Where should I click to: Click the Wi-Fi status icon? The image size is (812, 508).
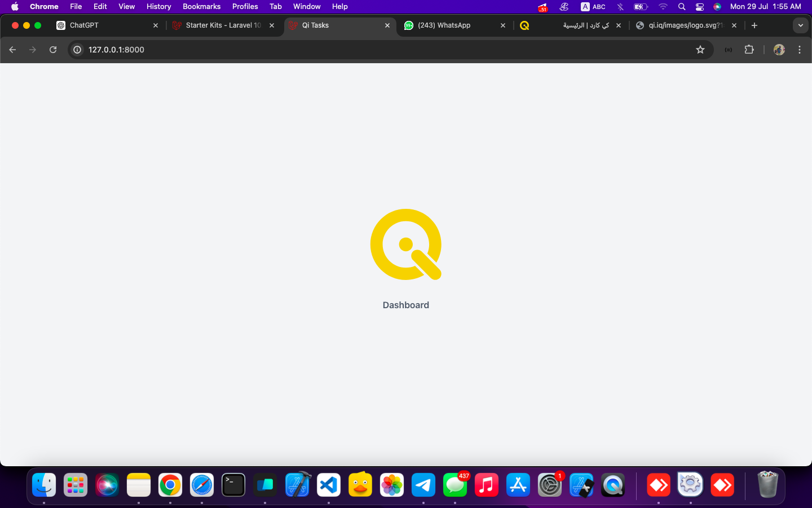coord(663,7)
